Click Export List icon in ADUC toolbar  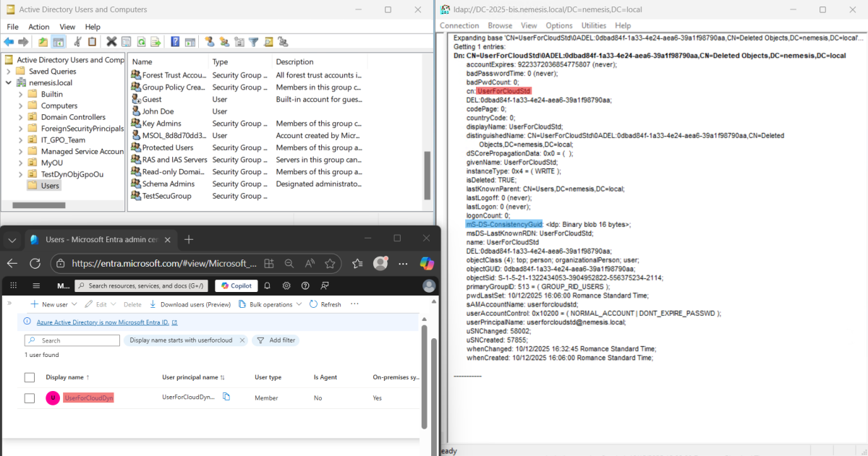click(156, 42)
